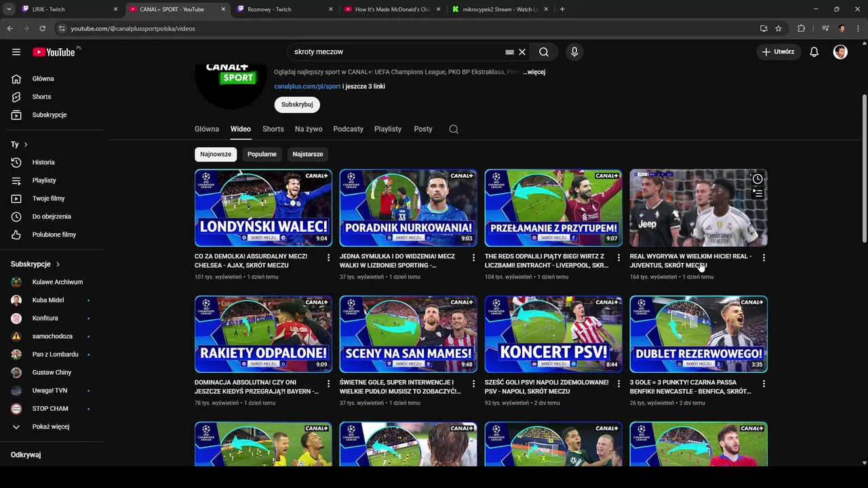Open Posty channel tab
The height and width of the screenshot is (488, 868).
pos(423,129)
